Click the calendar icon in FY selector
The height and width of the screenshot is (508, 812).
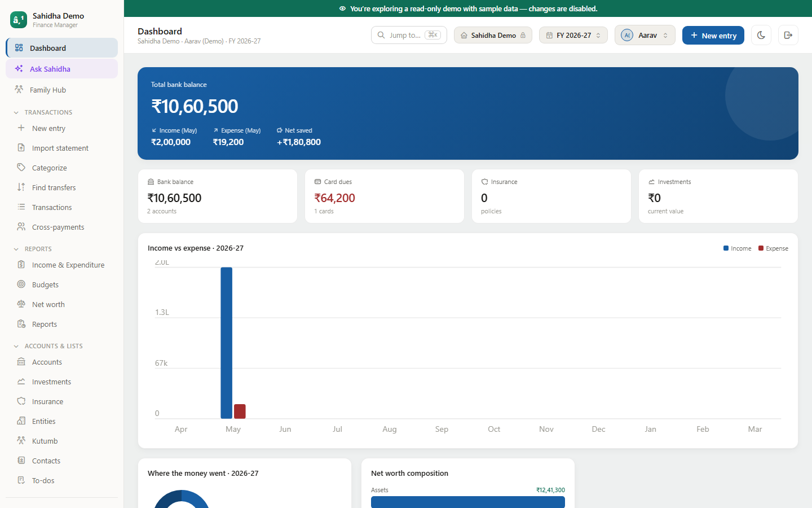(549, 35)
